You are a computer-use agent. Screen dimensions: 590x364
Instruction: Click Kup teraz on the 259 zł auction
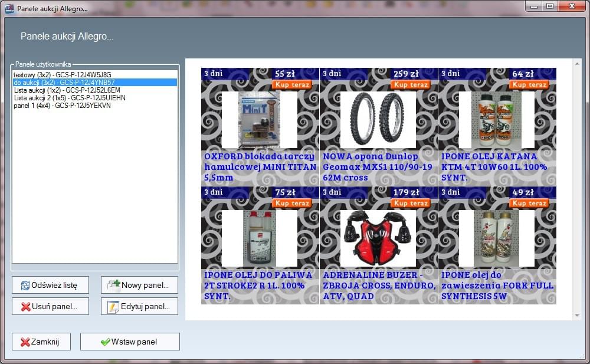[411, 85]
